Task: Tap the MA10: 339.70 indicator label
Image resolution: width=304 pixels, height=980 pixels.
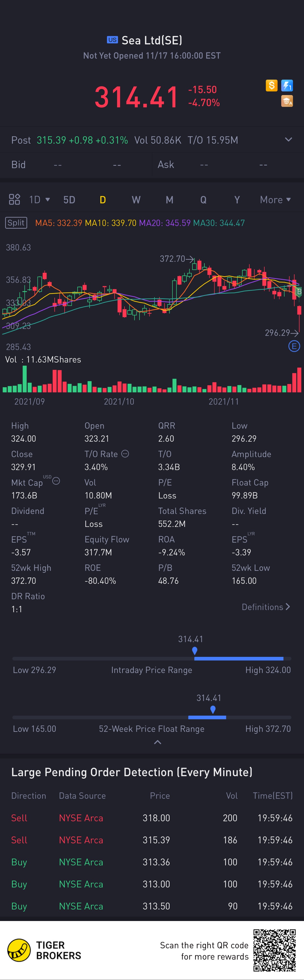Action: coord(111,223)
